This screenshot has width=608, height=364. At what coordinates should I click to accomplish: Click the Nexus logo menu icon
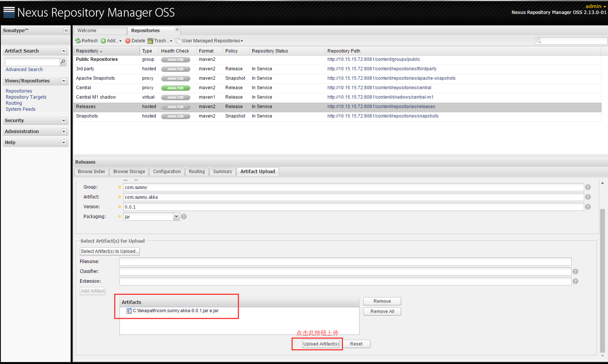[9, 12]
